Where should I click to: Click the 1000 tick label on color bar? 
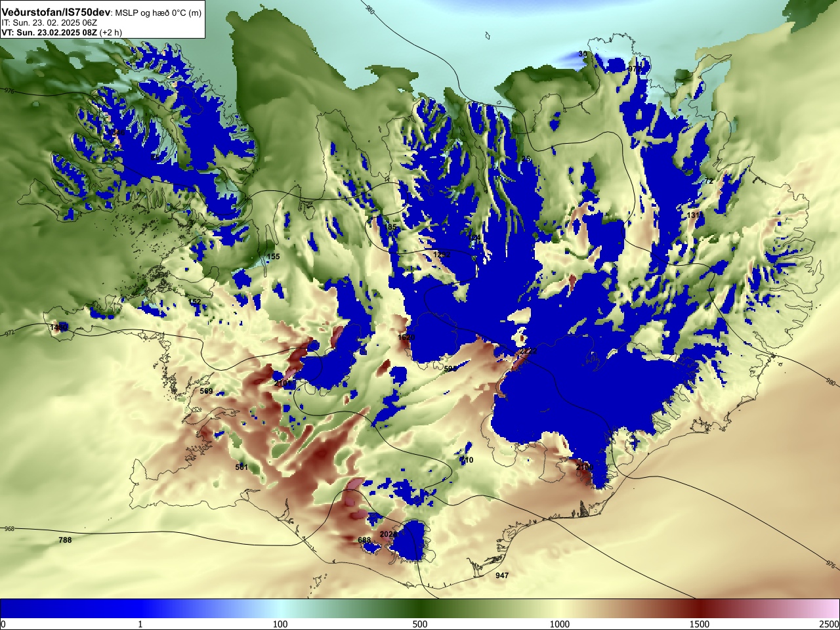[x=560, y=624]
